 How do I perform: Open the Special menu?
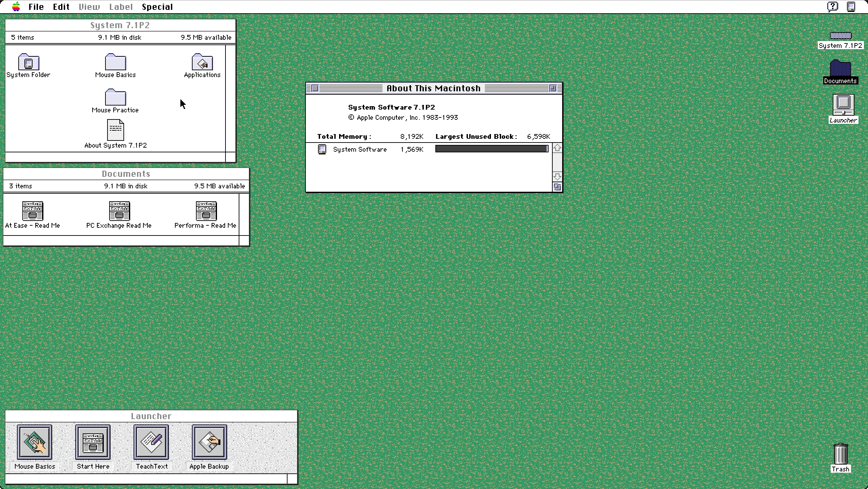pyautogui.click(x=157, y=7)
